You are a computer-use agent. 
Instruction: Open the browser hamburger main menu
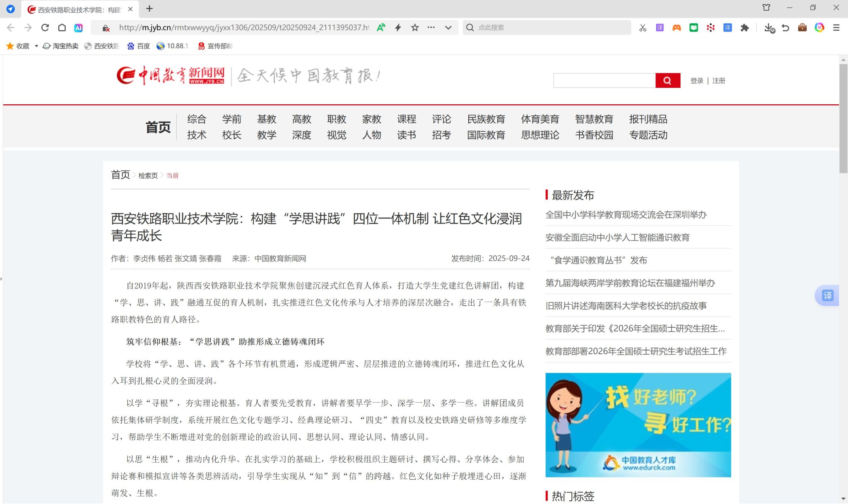pos(836,28)
